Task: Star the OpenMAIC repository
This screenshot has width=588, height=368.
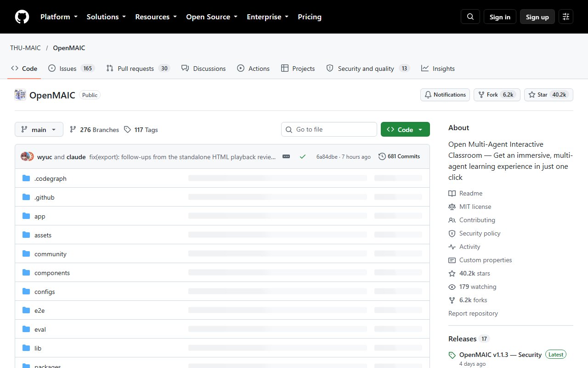Action: click(x=548, y=95)
